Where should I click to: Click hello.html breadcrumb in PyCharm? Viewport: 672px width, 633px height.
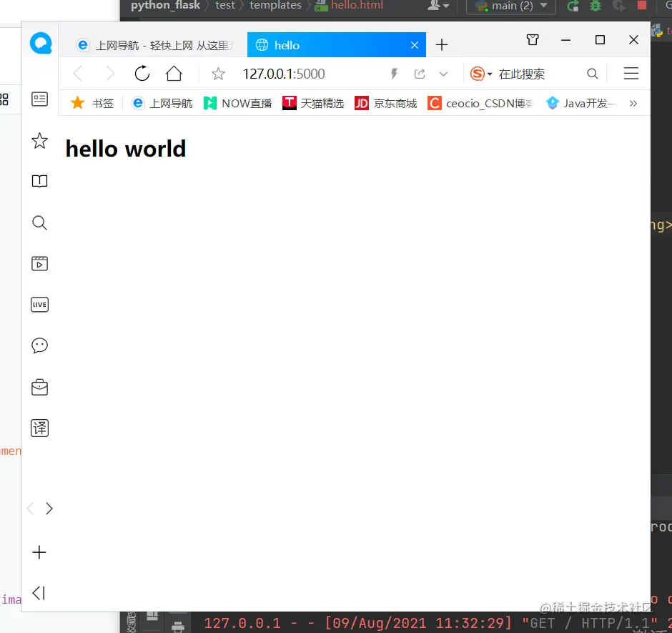tap(350, 5)
